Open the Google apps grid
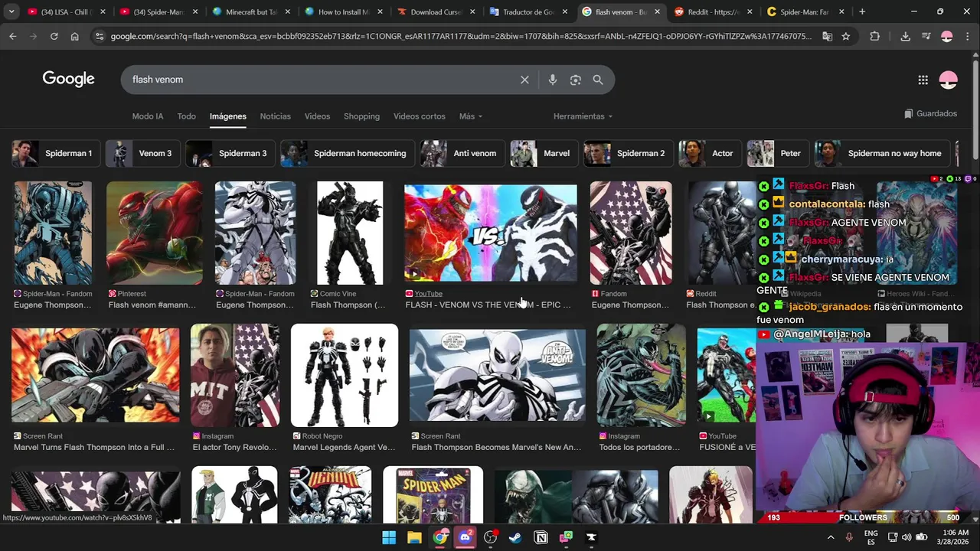The width and height of the screenshot is (980, 551). coord(923,80)
